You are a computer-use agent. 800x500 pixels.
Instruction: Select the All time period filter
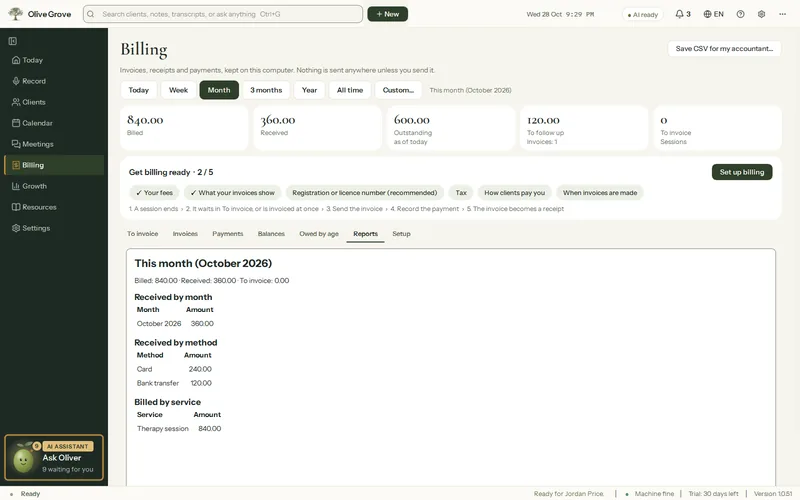click(349, 90)
